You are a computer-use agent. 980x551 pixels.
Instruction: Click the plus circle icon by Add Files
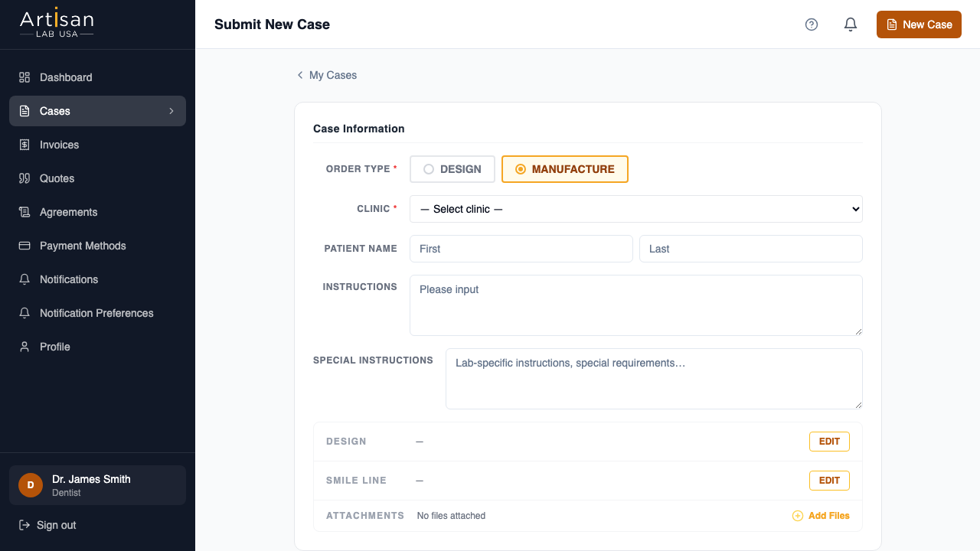point(798,516)
